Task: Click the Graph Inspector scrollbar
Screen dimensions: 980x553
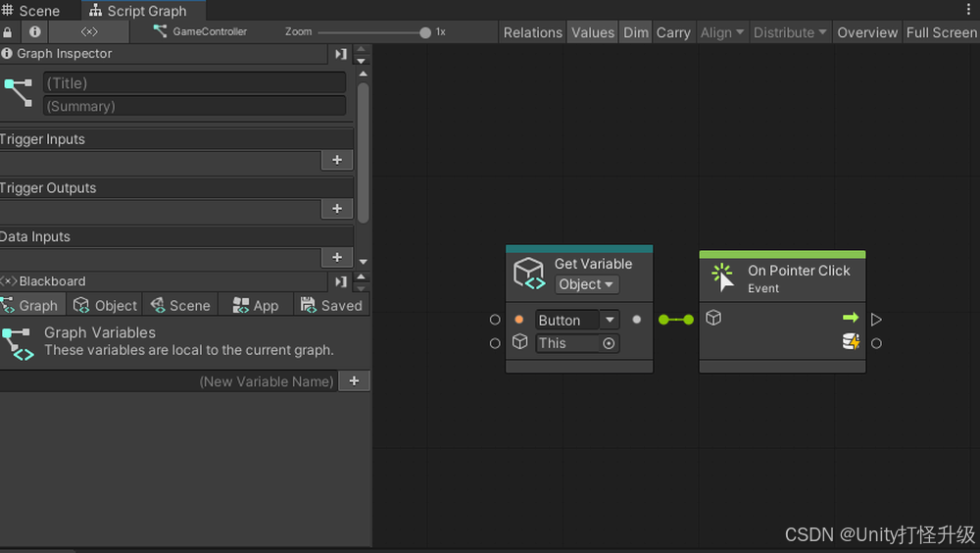Action: (x=364, y=153)
